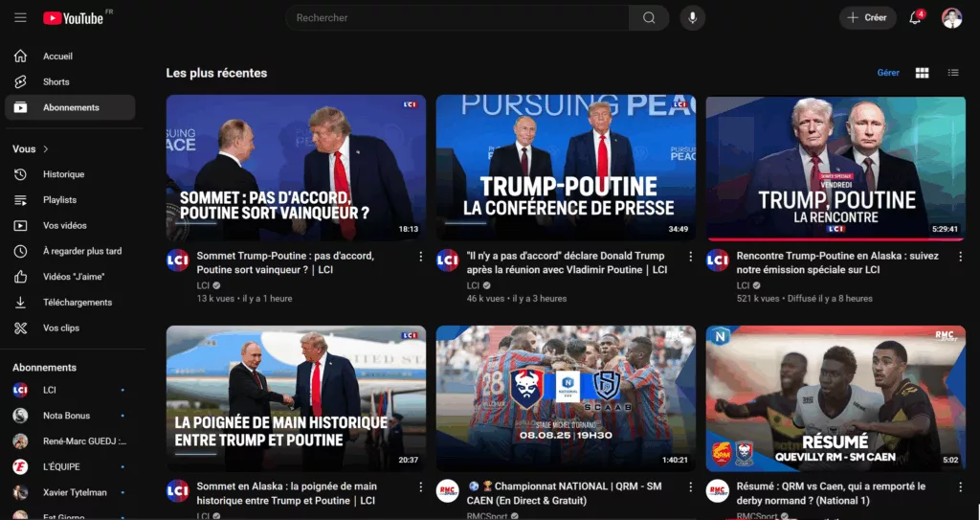Viewport: 980px width, 520px height.
Task: Open LCI subscription in sidebar
Action: click(x=70, y=391)
